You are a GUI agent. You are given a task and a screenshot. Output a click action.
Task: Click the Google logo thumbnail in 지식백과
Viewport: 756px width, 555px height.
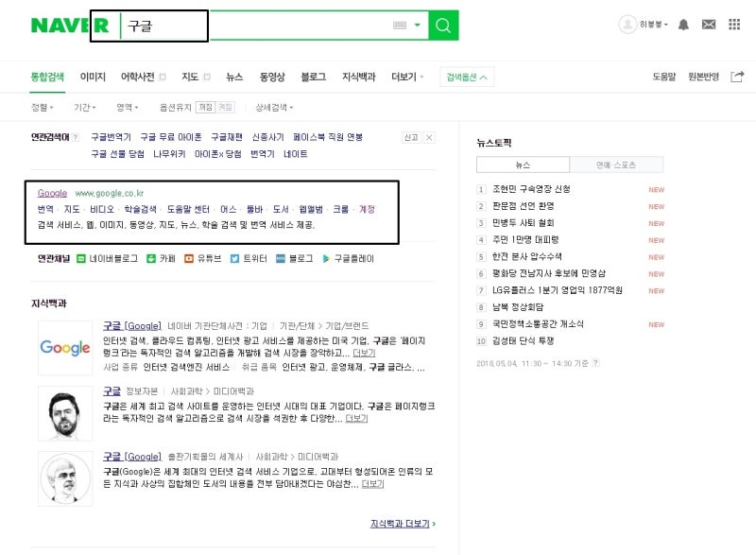coord(65,348)
